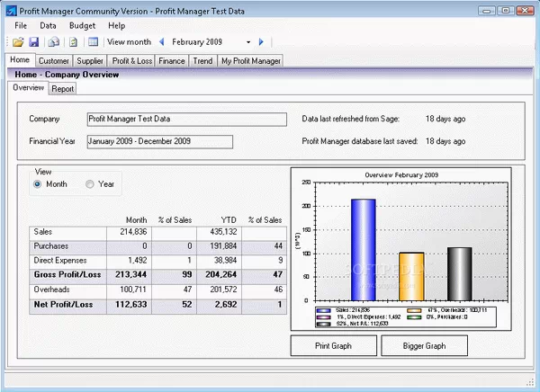Click the Direct Expenses row label
Viewport: 540px width, 392px height.
coord(60,261)
